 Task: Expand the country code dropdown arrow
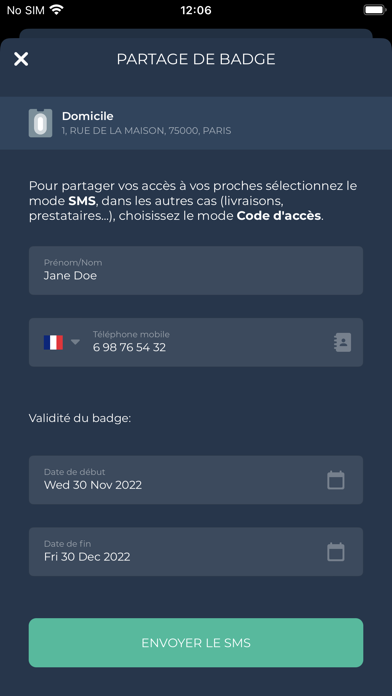tap(75, 342)
